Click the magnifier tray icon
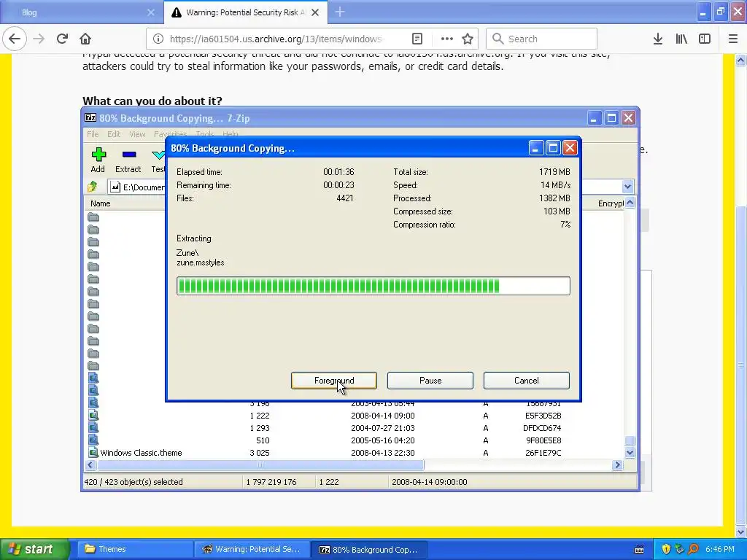The image size is (747, 560). click(694, 549)
